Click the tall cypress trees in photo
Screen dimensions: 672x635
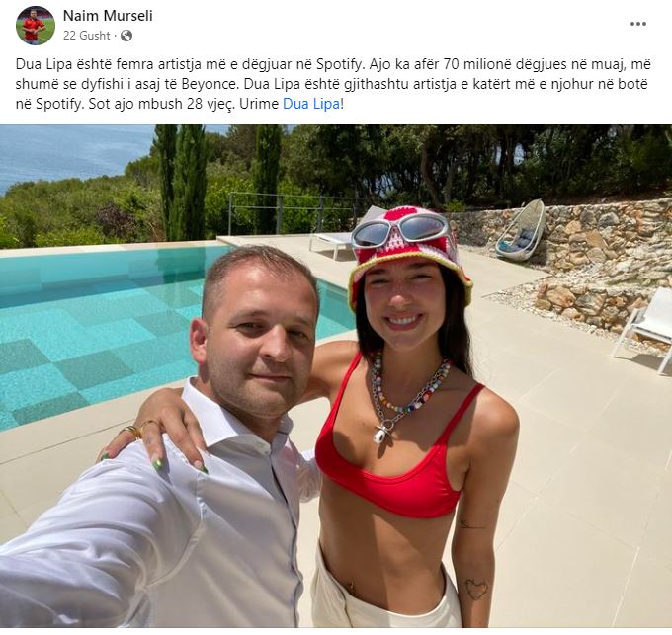click(x=182, y=180)
